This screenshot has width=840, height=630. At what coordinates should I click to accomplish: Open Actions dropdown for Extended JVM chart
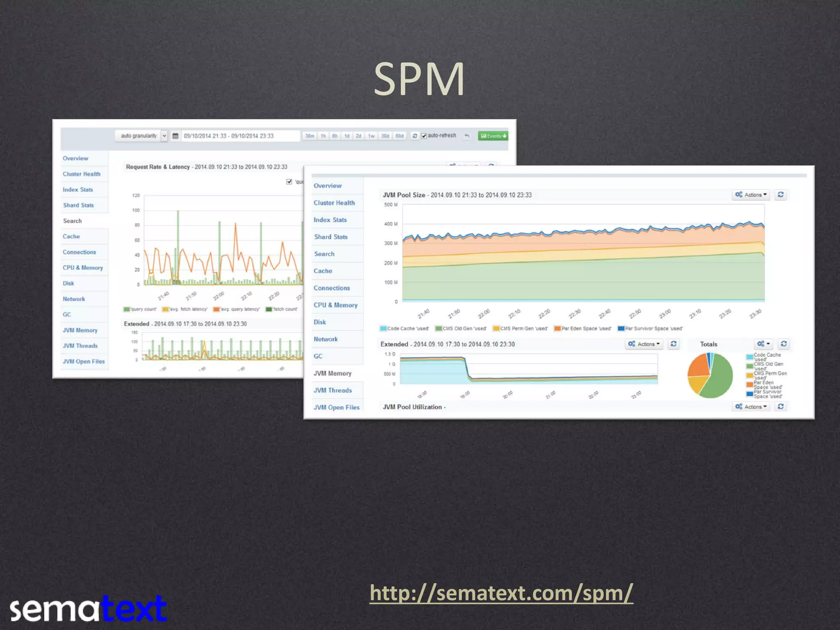click(x=644, y=344)
